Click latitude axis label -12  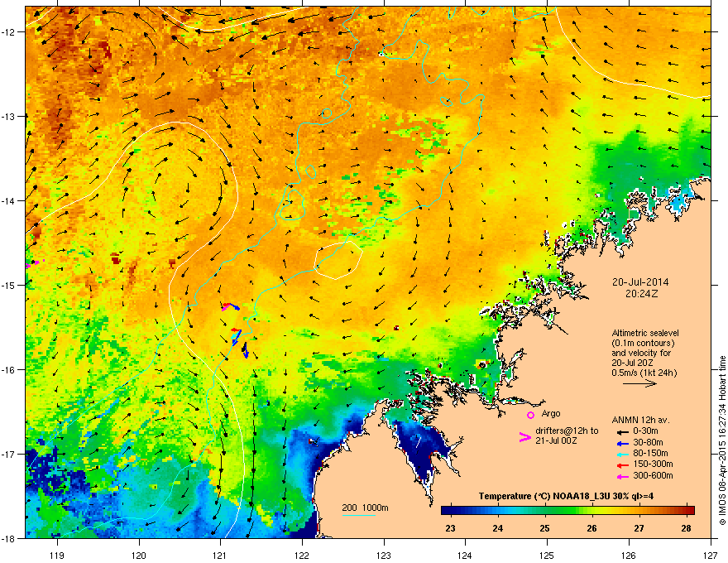(8, 32)
